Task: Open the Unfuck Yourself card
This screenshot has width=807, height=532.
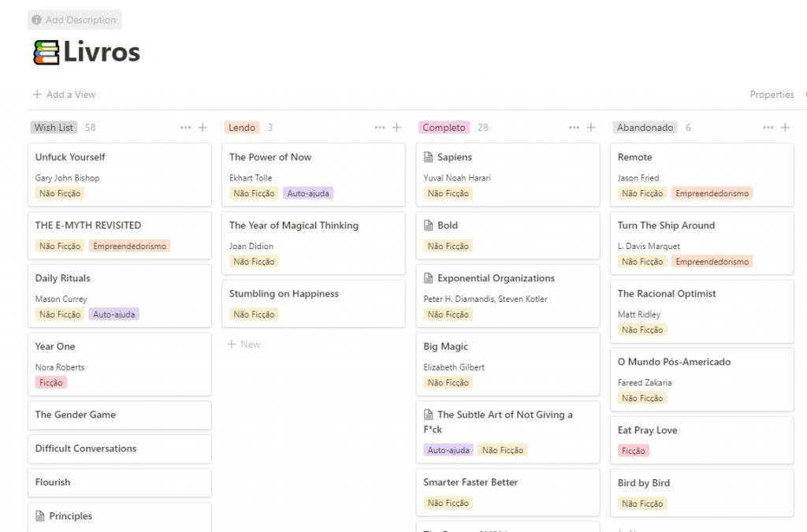Action: pyautogui.click(x=120, y=175)
